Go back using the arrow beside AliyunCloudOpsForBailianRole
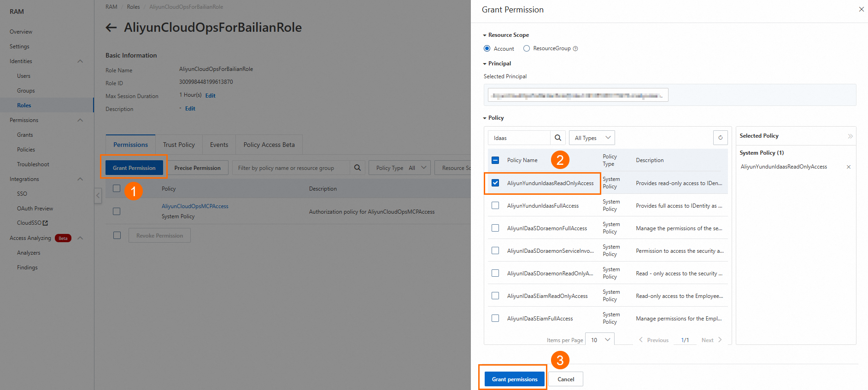Image resolution: width=868 pixels, height=390 pixels. 111,28
